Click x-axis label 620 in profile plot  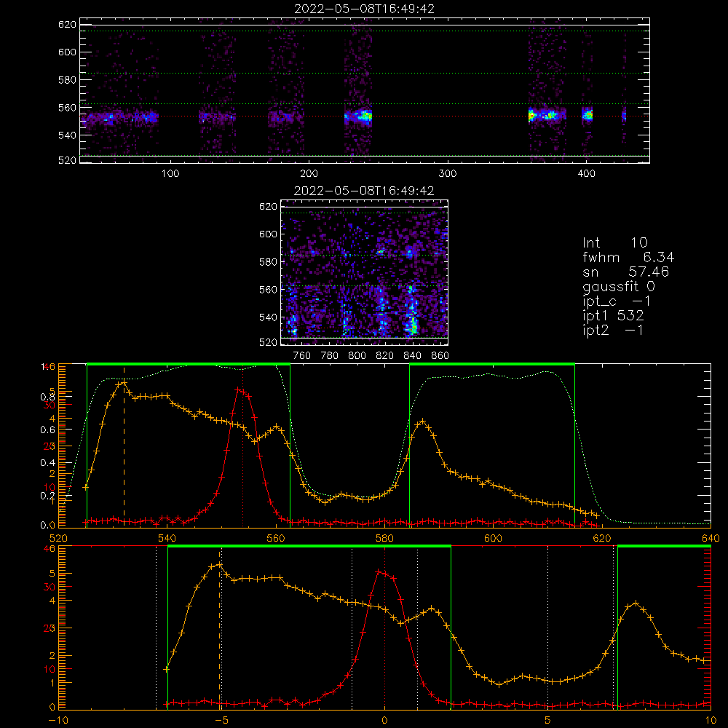coord(602,538)
